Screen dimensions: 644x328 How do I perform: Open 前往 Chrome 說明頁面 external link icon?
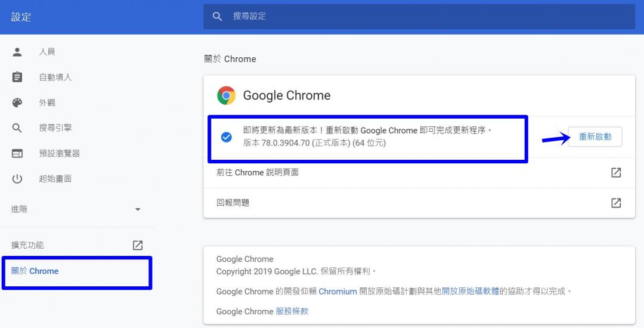(616, 172)
